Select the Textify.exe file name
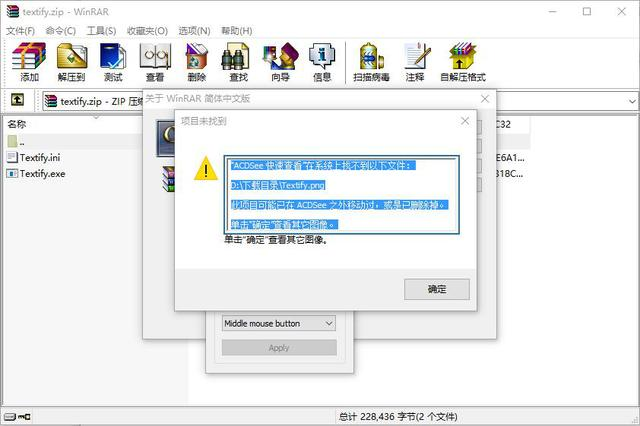The image size is (640, 426). (x=42, y=174)
